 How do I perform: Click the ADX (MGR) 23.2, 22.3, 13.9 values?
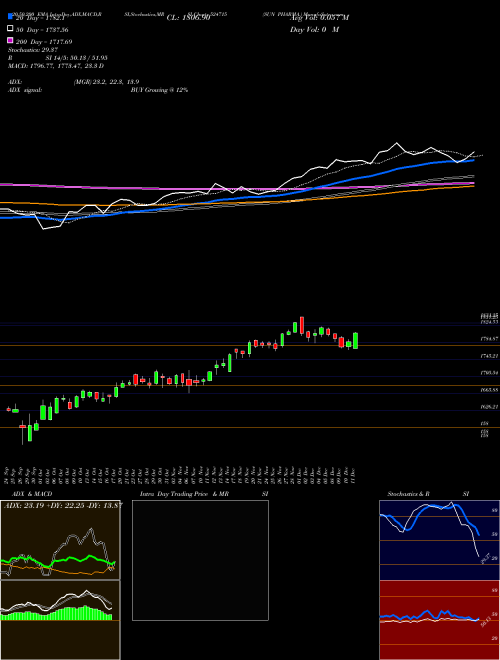(x=106, y=82)
